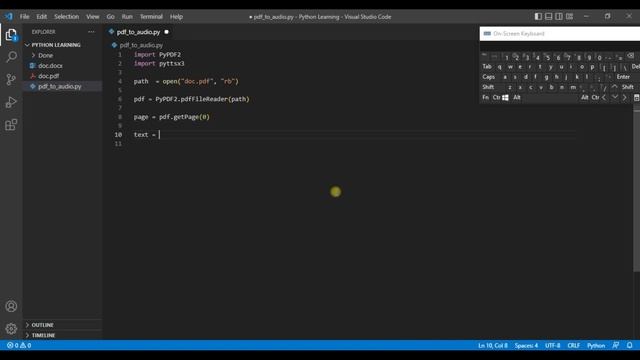Open the File menu
This screenshot has width=640, height=360.
coord(24,17)
